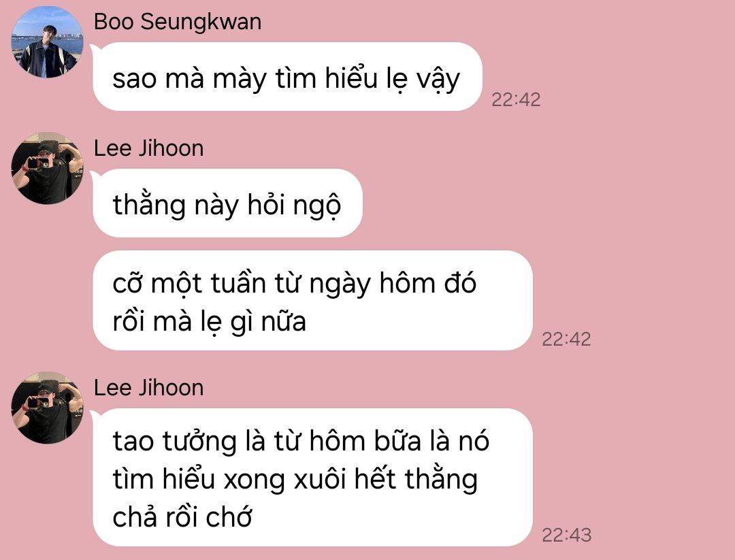Open Boo Seungkwan's profile picture

[x=47, y=42]
